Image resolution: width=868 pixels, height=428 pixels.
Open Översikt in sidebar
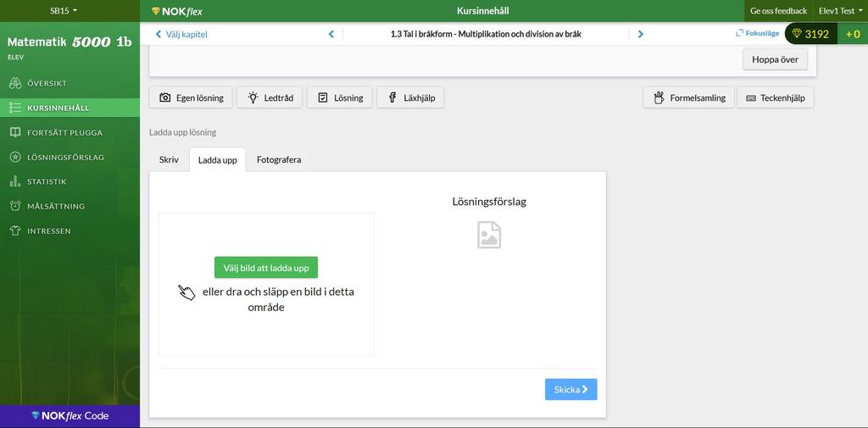click(x=70, y=84)
